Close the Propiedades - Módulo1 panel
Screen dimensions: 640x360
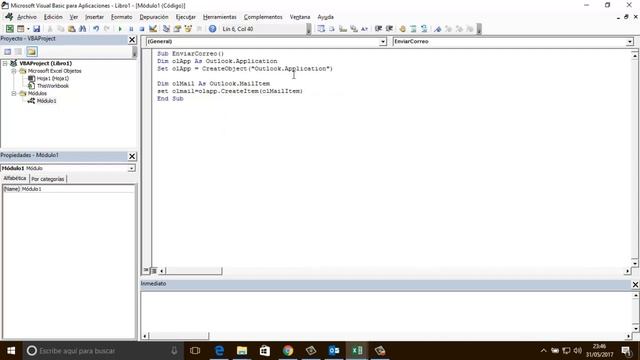pos(132,156)
